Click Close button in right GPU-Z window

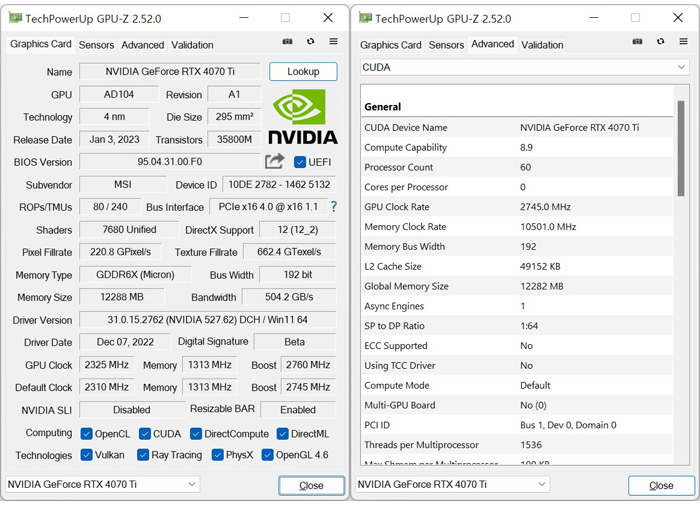tap(661, 485)
